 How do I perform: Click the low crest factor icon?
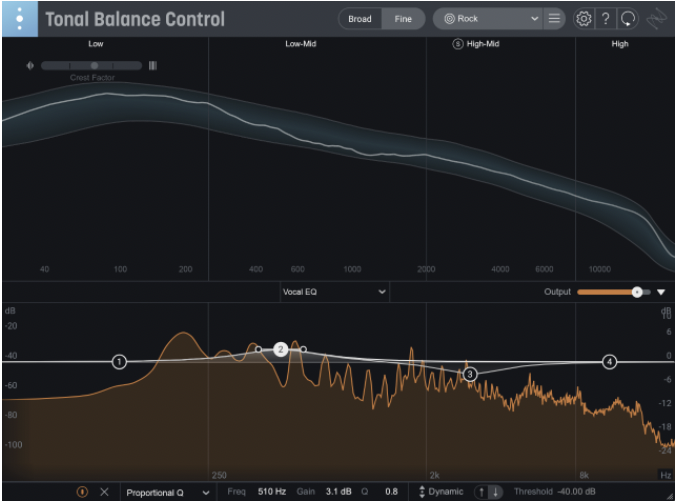[x=30, y=66]
